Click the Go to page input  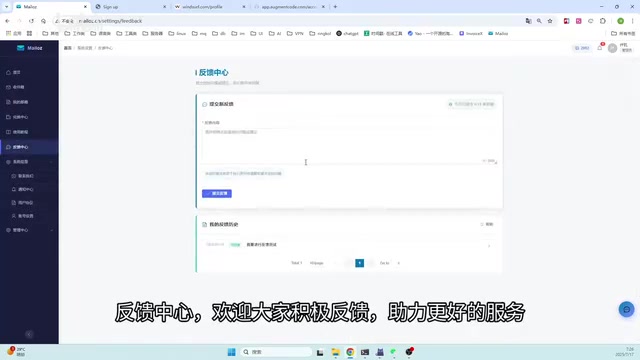[398, 263]
